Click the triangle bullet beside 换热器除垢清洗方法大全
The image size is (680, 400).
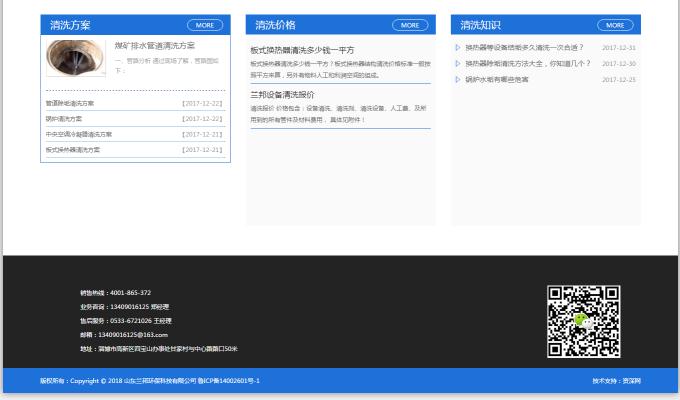click(458, 63)
